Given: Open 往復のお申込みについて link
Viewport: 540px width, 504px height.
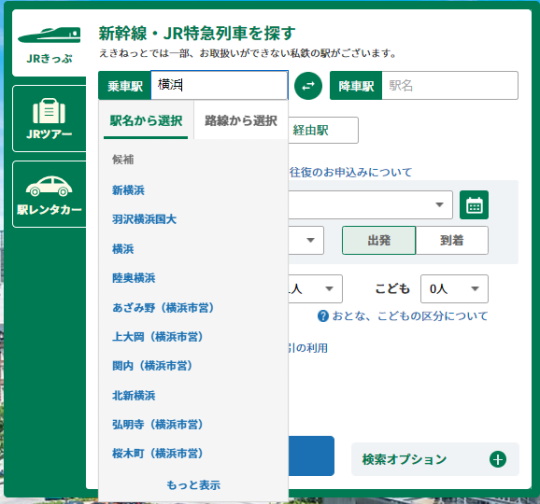Looking at the screenshot, I should [x=351, y=172].
